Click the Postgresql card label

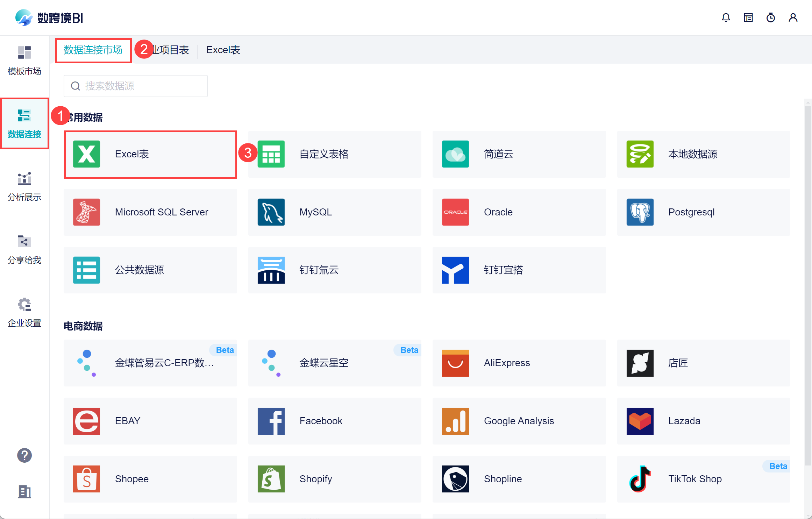point(691,212)
